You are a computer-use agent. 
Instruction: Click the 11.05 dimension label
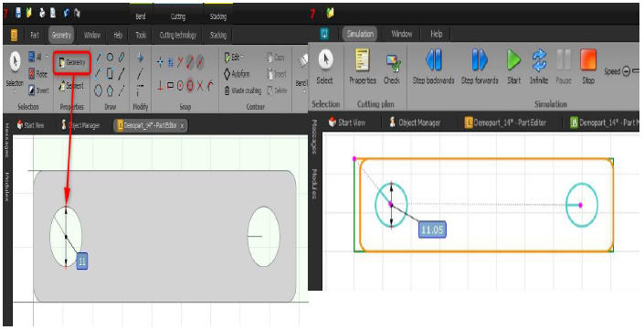(x=432, y=229)
